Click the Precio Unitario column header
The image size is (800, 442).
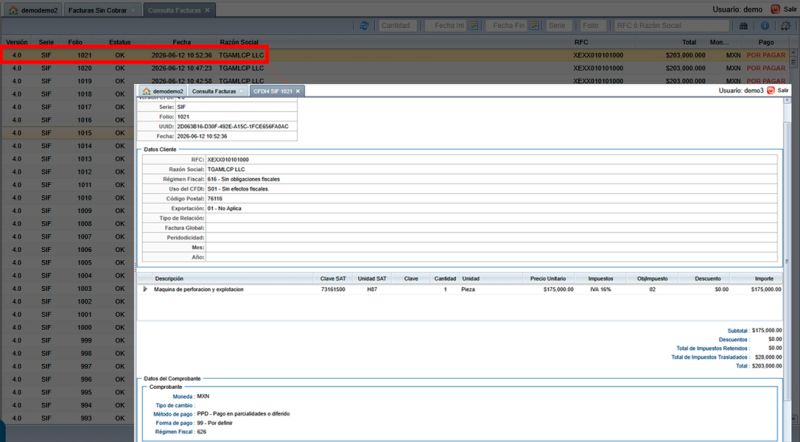(x=548, y=279)
